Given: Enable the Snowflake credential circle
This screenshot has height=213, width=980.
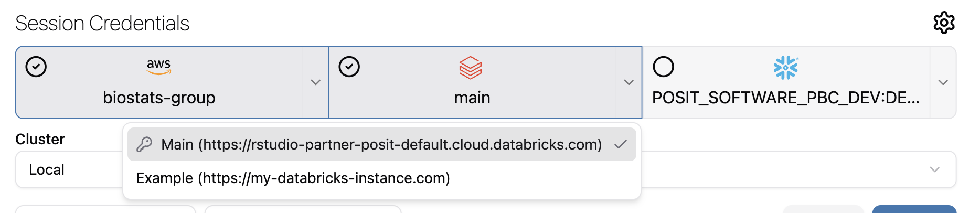Looking at the screenshot, I should tap(663, 67).
